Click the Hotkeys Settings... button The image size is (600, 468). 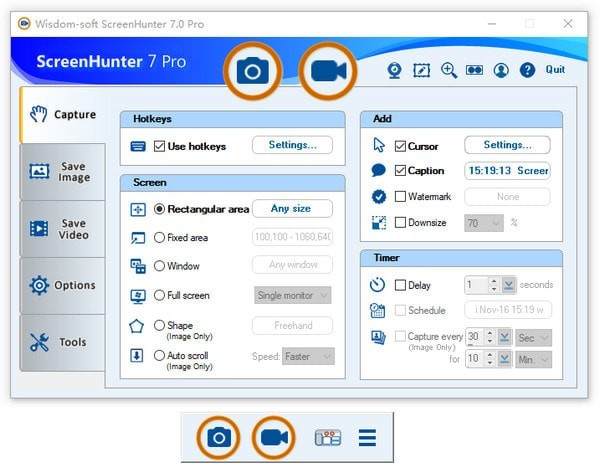pyautogui.click(x=292, y=146)
